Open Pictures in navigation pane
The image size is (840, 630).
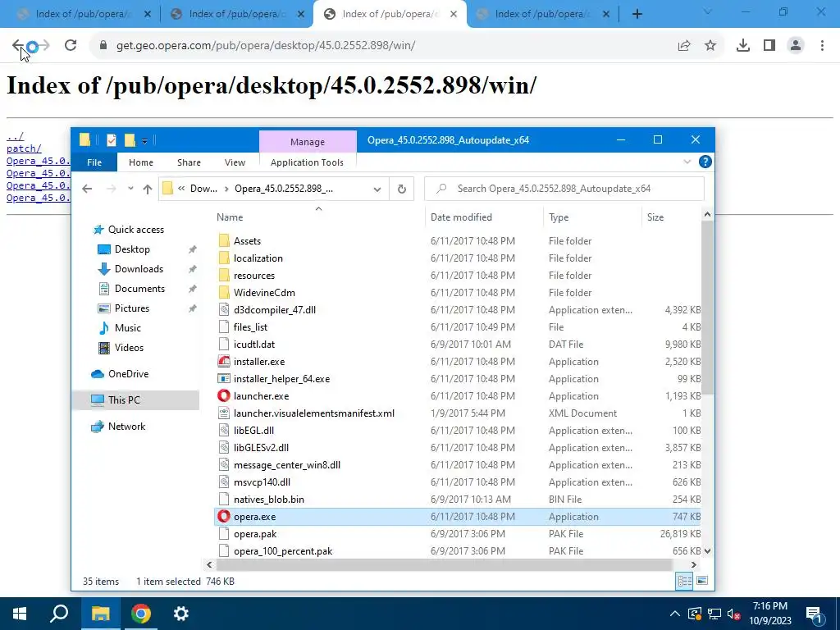coord(132,308)
